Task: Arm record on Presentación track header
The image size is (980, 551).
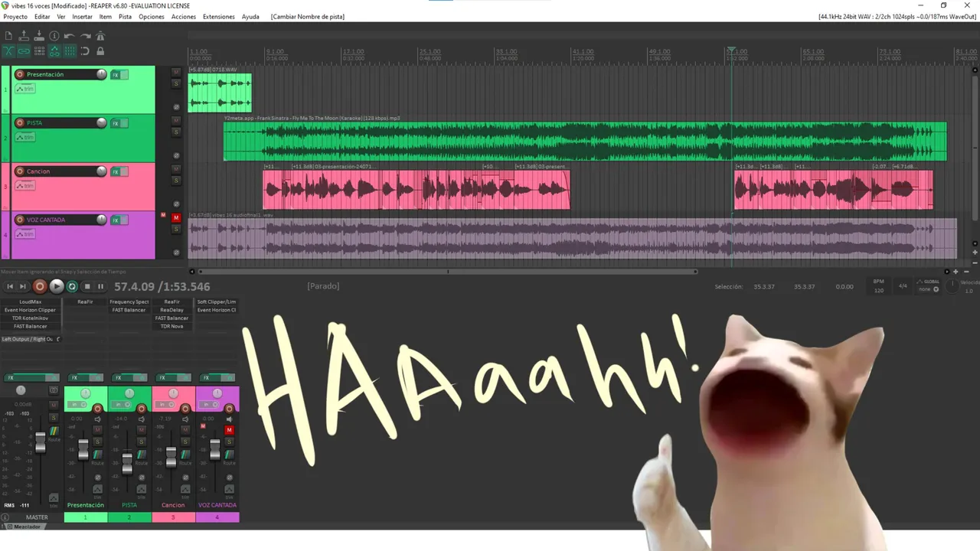Action: click(20, 74)
